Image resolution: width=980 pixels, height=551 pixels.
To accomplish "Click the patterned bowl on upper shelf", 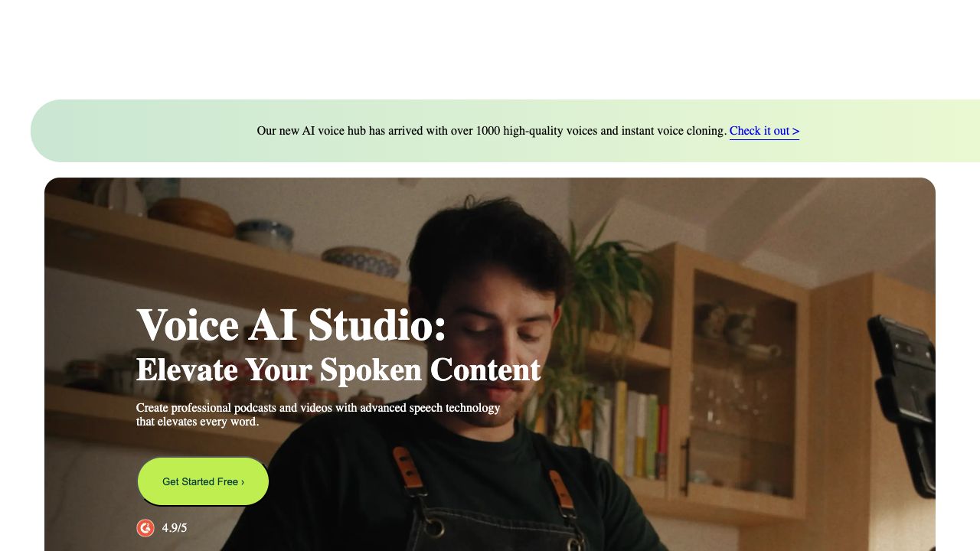I will [x=361, y=260].
